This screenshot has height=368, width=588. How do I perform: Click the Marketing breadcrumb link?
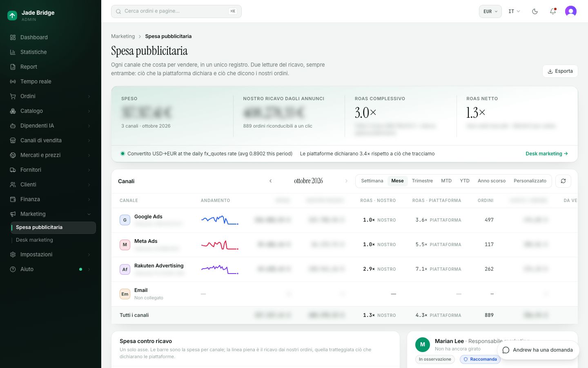pyautogui.click(x=123, y=36)
